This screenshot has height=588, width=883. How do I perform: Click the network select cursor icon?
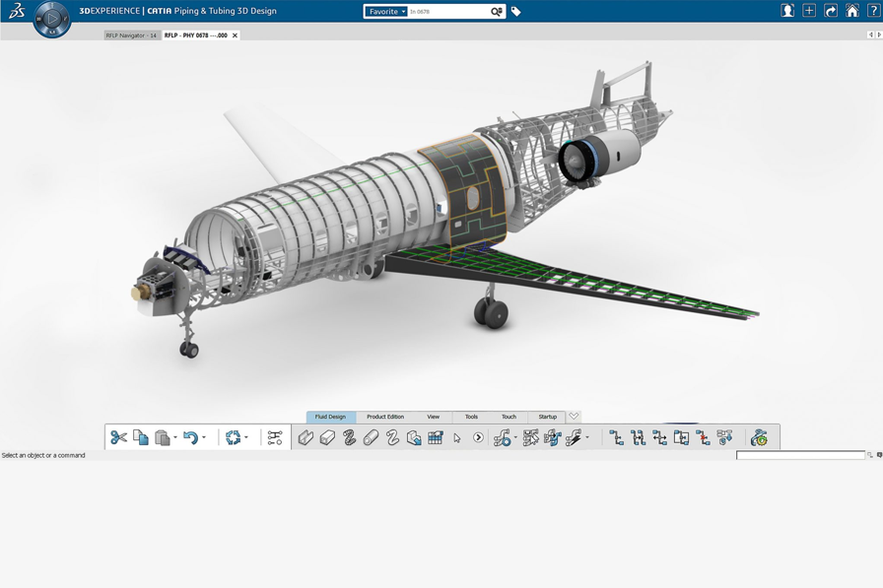530,437
